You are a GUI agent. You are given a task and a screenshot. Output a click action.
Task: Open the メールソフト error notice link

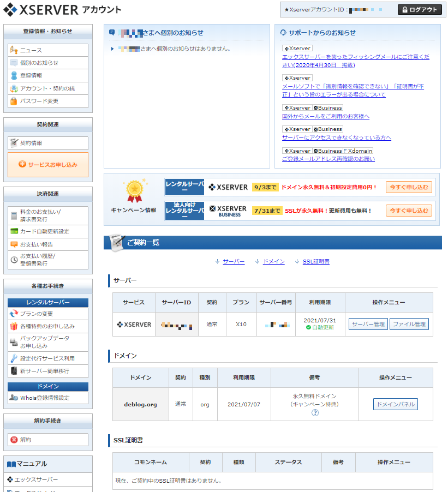353,91
